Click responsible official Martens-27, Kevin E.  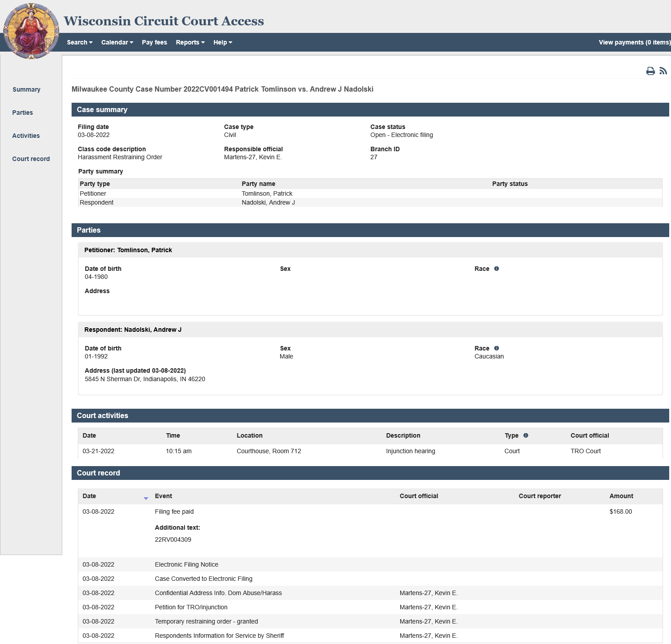(x=253, y=157)
